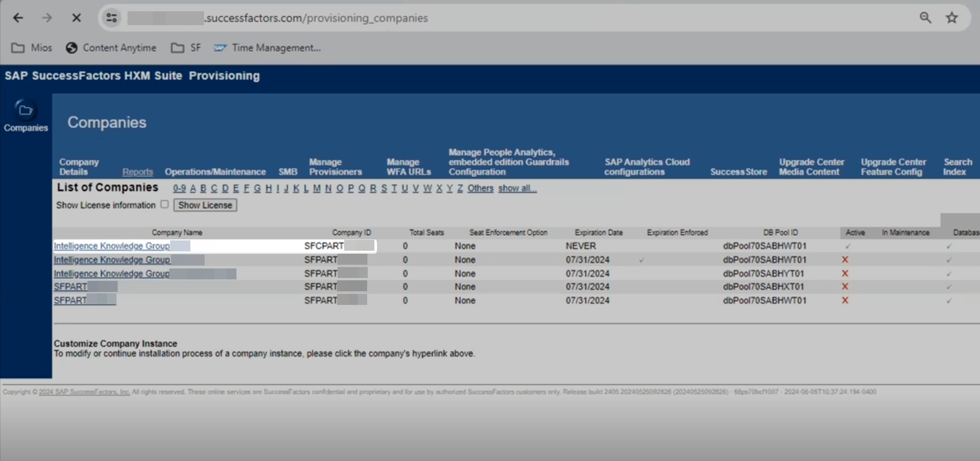Open the Mios bookmarks folder
The width and height of the screenshot is (980, 461).
tap(32, 48)
